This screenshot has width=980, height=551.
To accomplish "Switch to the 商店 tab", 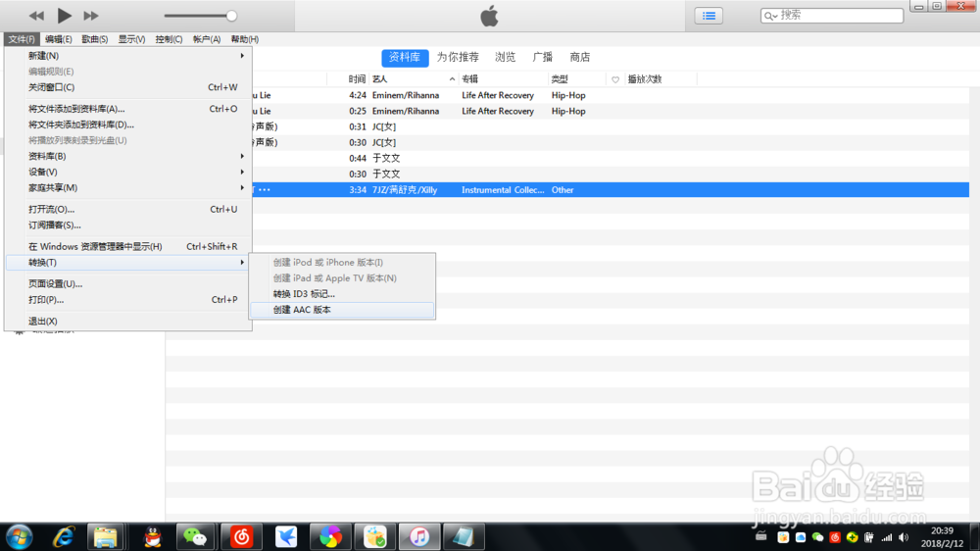I will pos(580,58).
